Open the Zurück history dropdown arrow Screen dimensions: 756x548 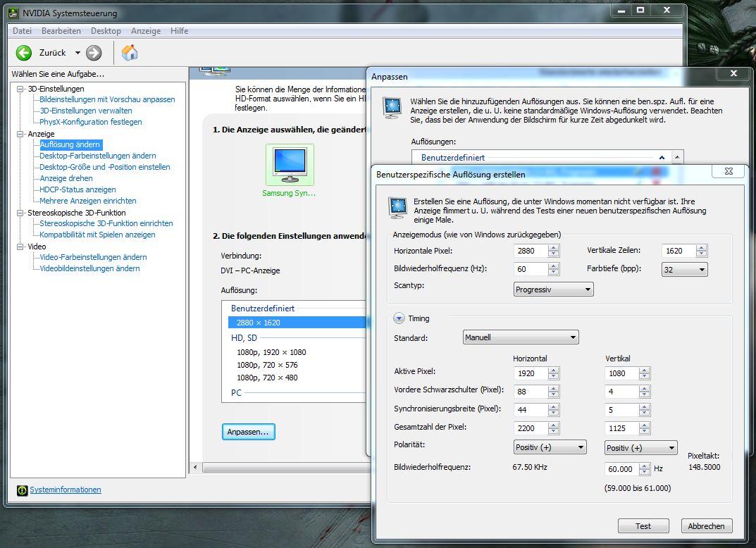[x=78, y=53]
